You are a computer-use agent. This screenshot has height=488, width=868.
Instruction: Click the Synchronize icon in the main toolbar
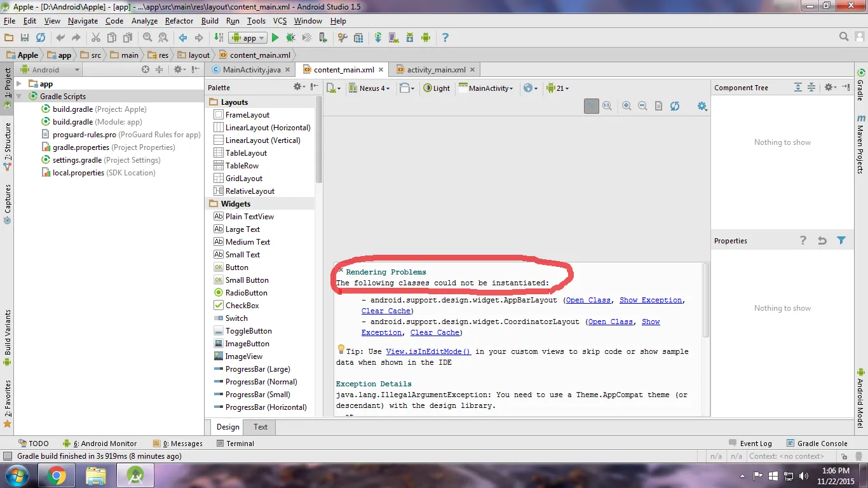(41, 38)
